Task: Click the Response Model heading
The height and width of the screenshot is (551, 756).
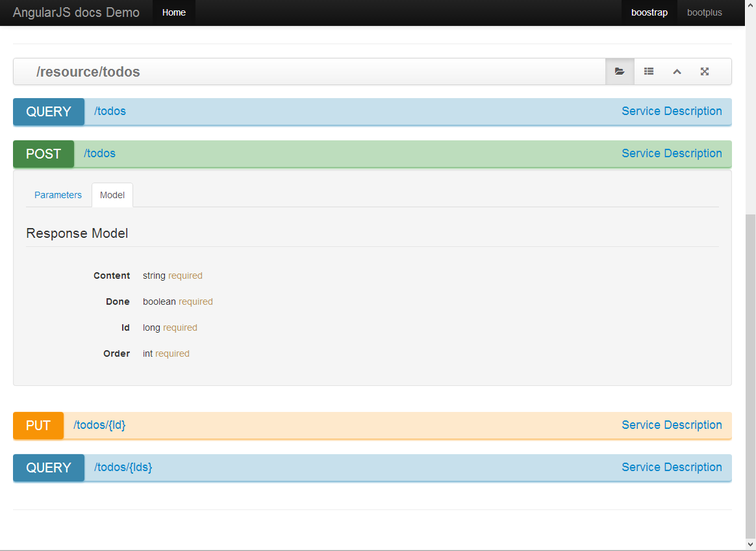Action: pyautogui.click(x=77, y=233)
